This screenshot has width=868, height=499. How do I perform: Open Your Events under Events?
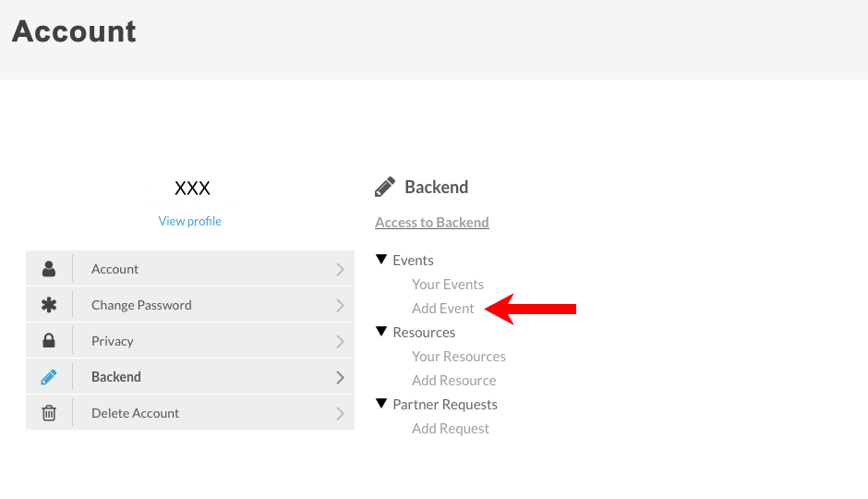tap(448, 285)
